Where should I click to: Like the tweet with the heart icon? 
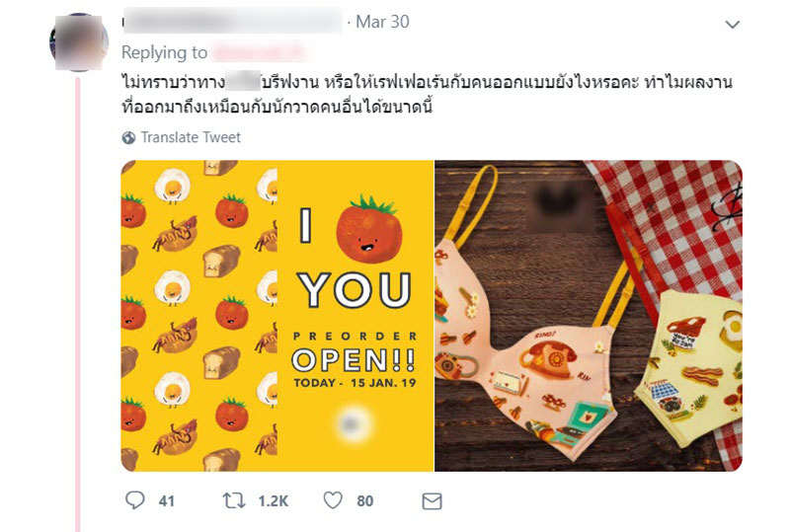pos(333,500)
